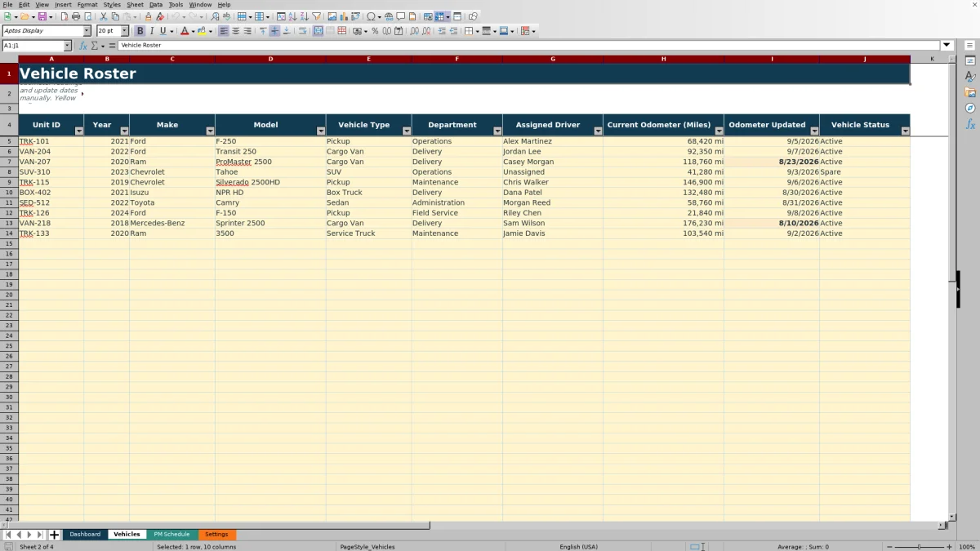Toggle Align Bottom vertical alignment
This screenshot has width=980, height=551.
[x=287, y=31]
